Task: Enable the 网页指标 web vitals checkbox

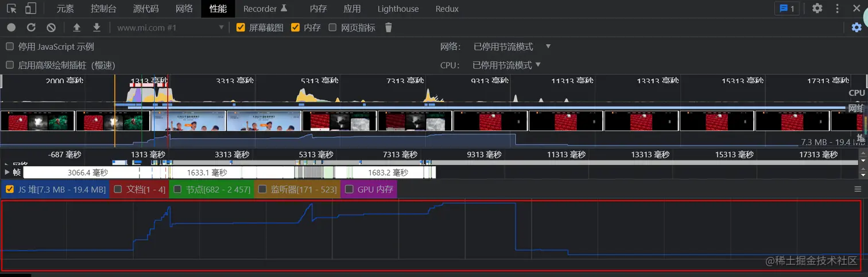Action: point(332,27)
